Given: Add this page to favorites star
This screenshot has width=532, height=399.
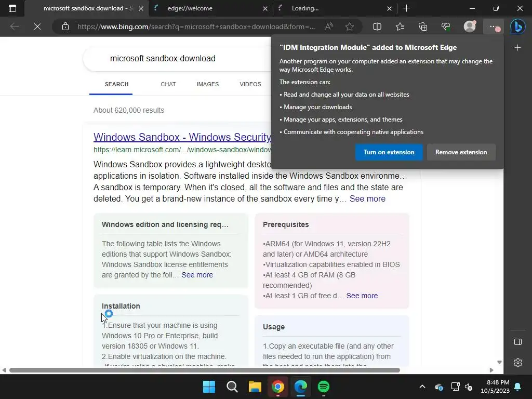Looking at the screenshot, I should (350, 26).
